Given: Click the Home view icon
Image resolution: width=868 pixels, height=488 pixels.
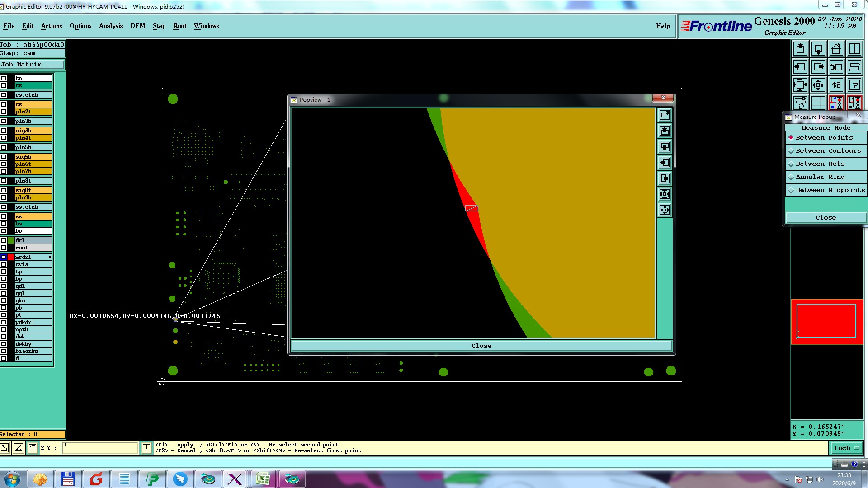Looking at the screenshot, I should pos(836,49).
